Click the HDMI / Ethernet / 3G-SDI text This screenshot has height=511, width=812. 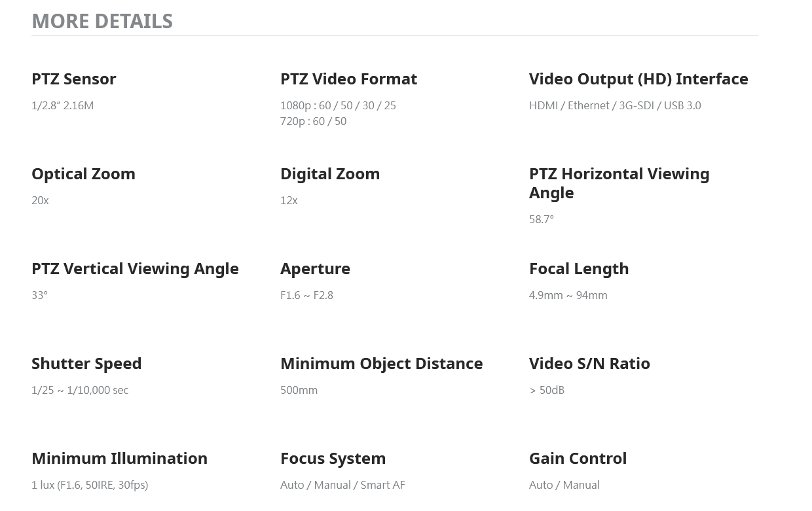[x=591, y=105]
